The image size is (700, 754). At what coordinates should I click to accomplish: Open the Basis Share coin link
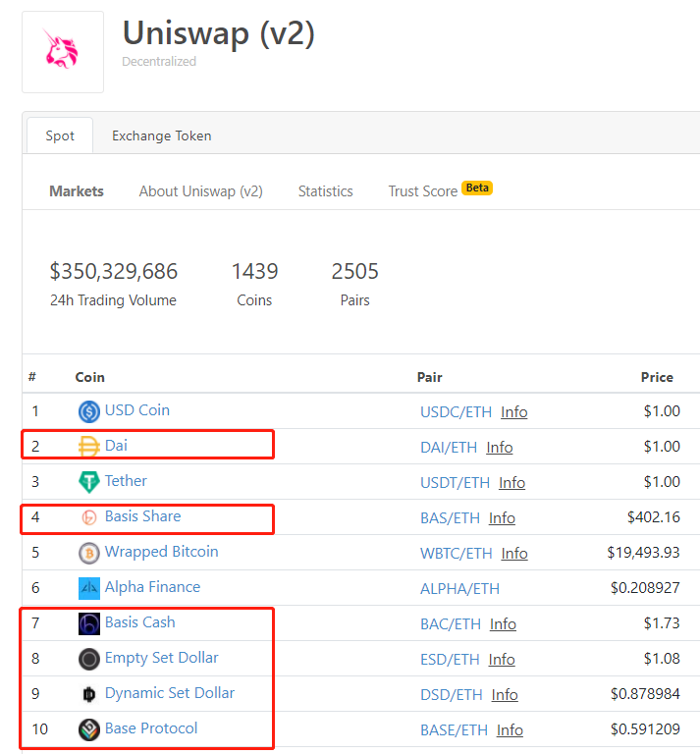142,516
